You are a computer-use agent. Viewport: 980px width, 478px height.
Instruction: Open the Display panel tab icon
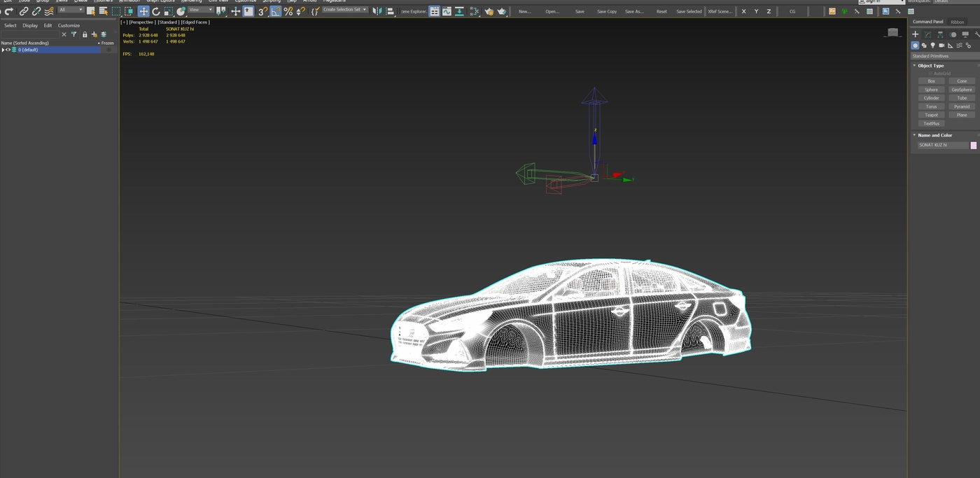pos(965,34)
